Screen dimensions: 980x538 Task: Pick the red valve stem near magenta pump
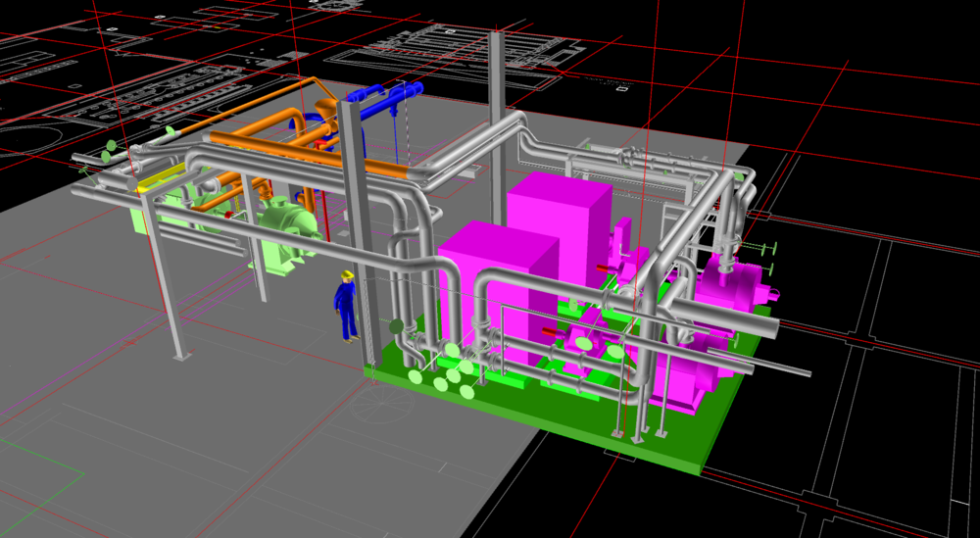point(549,333)
